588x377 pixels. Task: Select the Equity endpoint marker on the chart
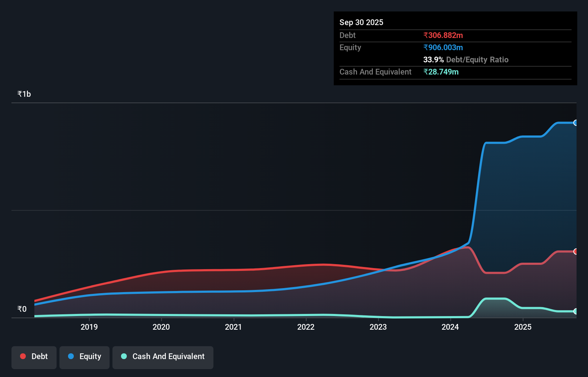point(576,123)
